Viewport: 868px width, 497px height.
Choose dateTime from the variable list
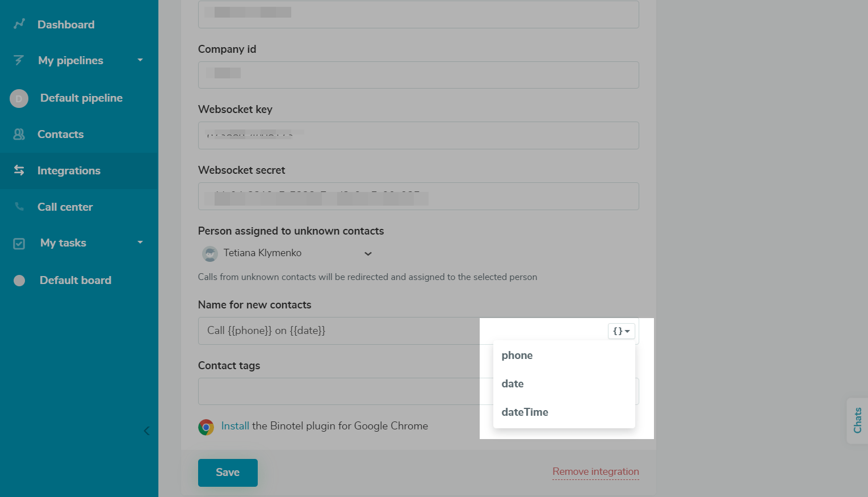pyautogui.click(x=525, y=412)
